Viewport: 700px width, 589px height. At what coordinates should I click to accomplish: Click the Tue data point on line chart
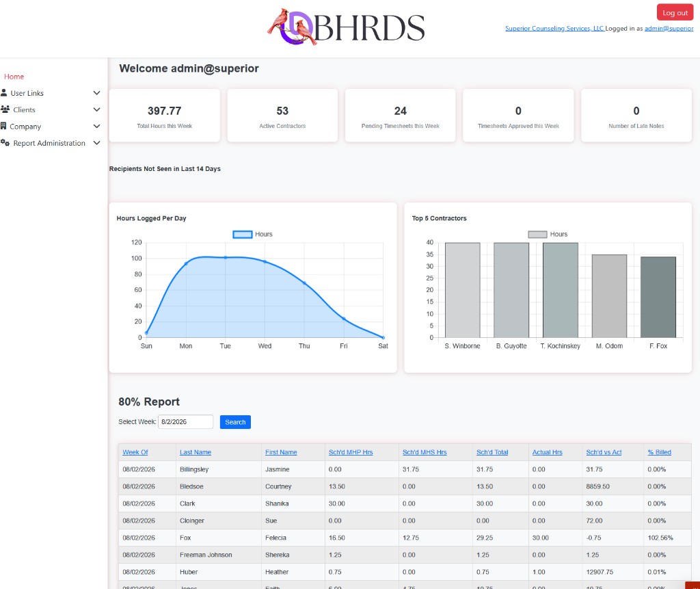[226, 257]
